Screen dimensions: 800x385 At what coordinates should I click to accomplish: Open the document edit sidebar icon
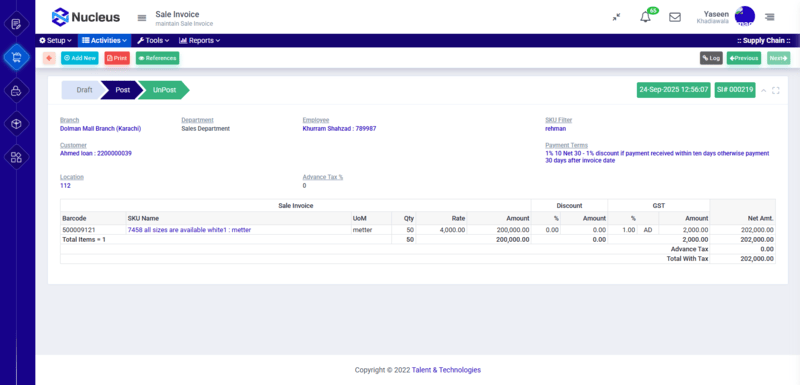(x=16, y=24)
